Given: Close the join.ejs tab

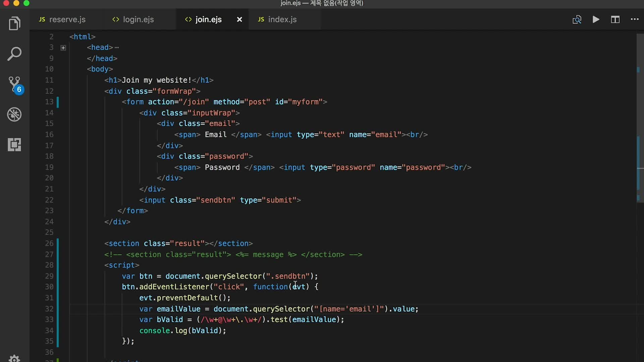Looking at the screenshot, I should [239, 19].
